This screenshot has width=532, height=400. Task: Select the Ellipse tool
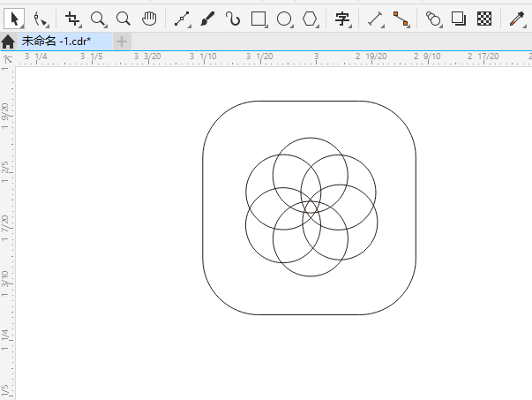point(285,19)
